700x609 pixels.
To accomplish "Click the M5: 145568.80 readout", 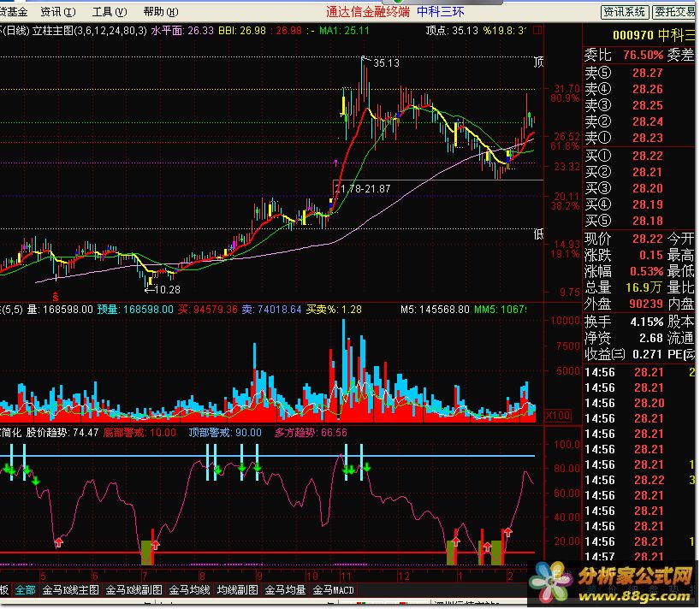I will pos(435,309).
